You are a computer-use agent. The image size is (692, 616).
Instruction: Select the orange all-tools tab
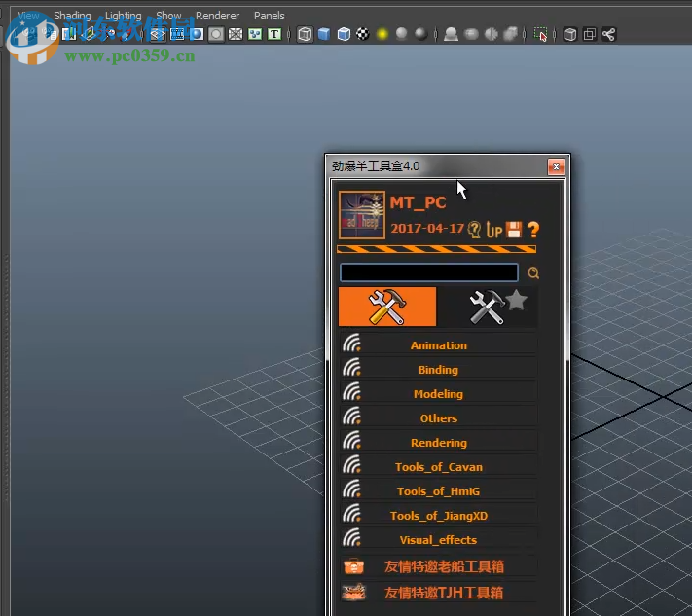[x=387, y=307]
